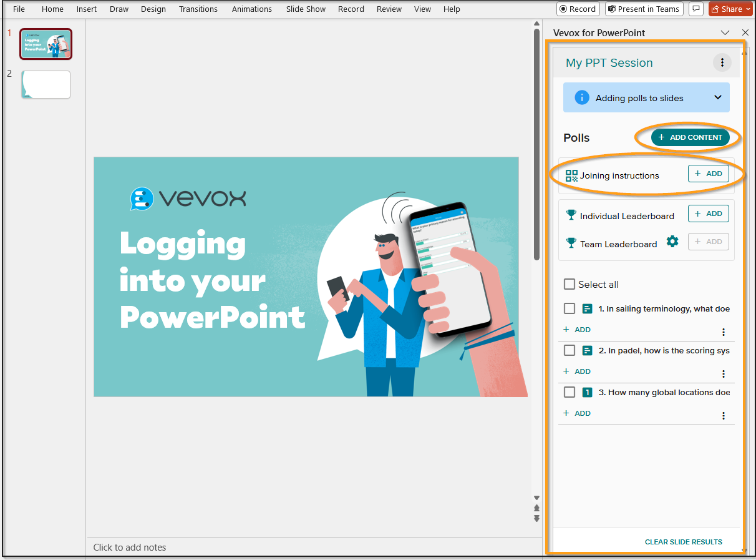The height and width of the screenshot is (560, 756).
Task: Open the comments pane icon
Action: [697, 9]
